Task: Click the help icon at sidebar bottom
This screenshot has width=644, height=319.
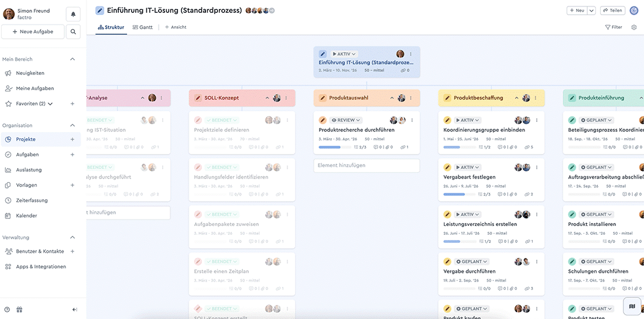Action: pyautogui.click(x=7, y=310)
